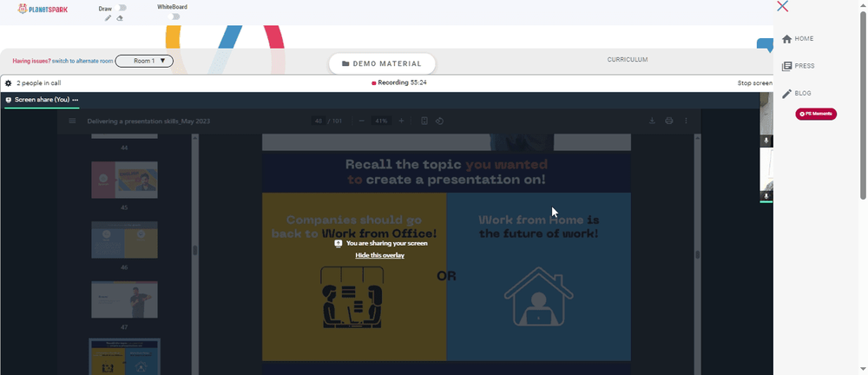This screenshot has height=375, width=868.
Task: Click the 41% zoom level field
Action: pyautogui.click(x=381, y=121)
